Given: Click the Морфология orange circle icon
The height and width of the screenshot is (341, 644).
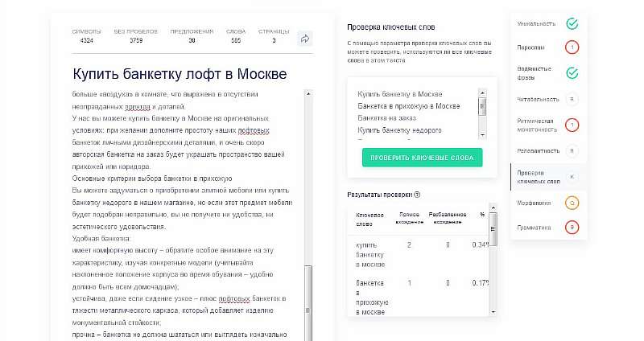Looking at the screenshot, I should (572, 203).
